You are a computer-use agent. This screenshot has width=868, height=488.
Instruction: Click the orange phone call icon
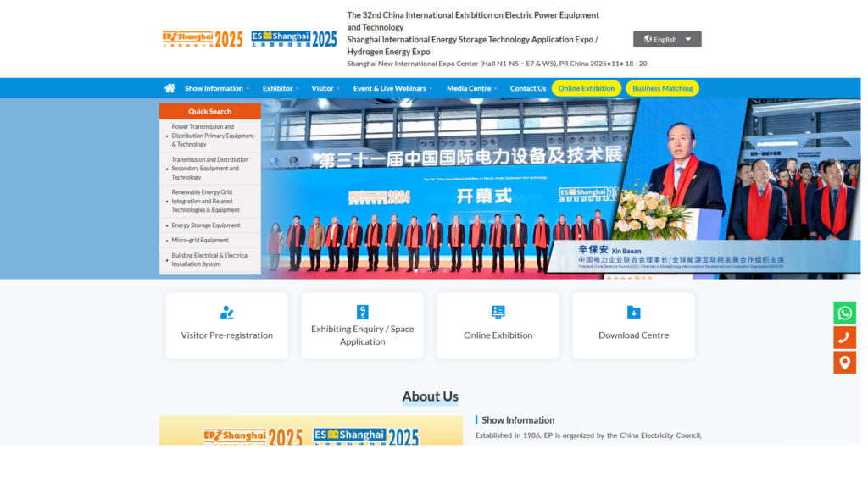845,337
